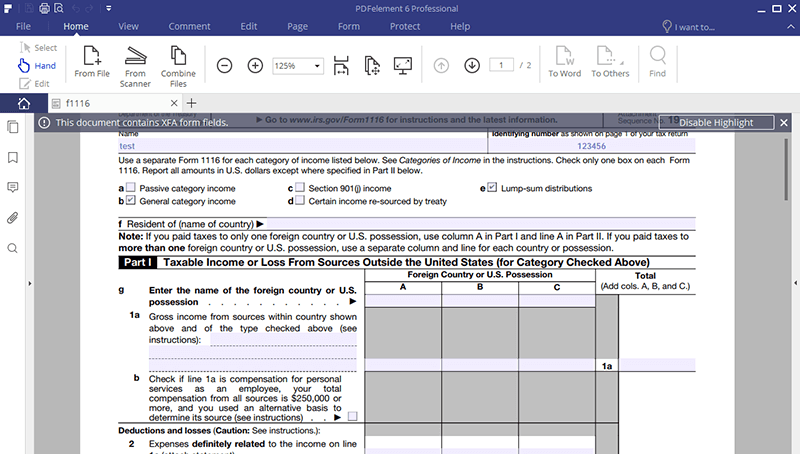This screenshot has width=800, height=454.
Task: Open the Help tab
Action: click(x=460, y=26)
